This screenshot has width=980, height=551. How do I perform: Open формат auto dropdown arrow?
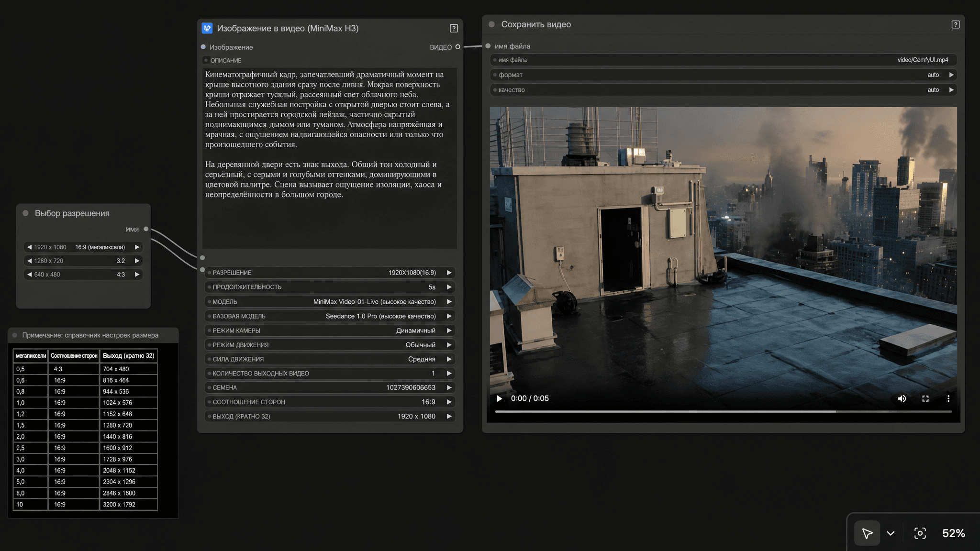pos(951,75)
